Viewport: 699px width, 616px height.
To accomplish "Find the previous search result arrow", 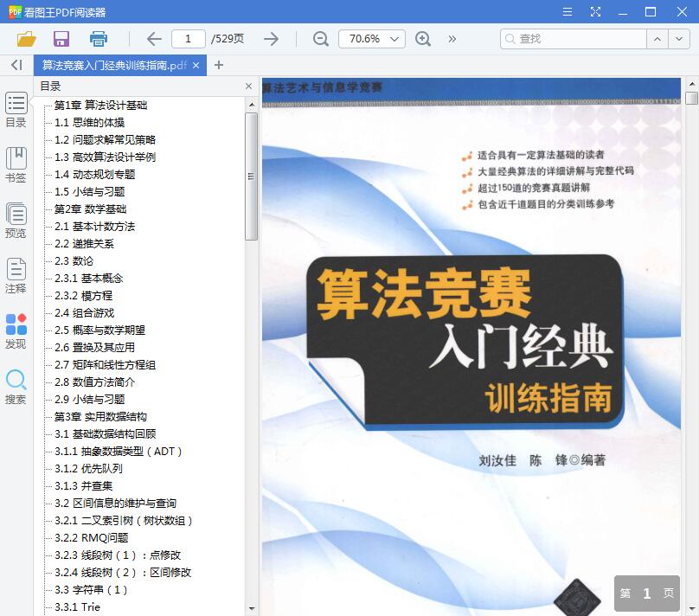I will coord(657,39).
